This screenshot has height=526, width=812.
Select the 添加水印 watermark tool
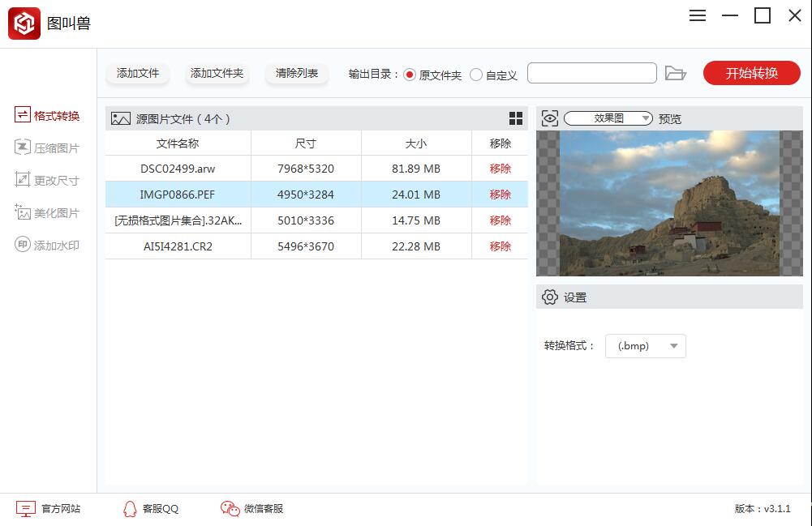pos(47,245)
